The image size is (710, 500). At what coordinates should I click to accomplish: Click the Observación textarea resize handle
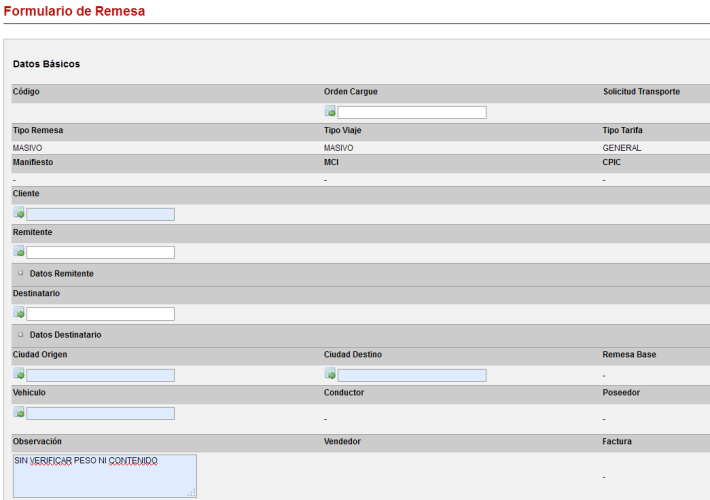click(192, 493)
